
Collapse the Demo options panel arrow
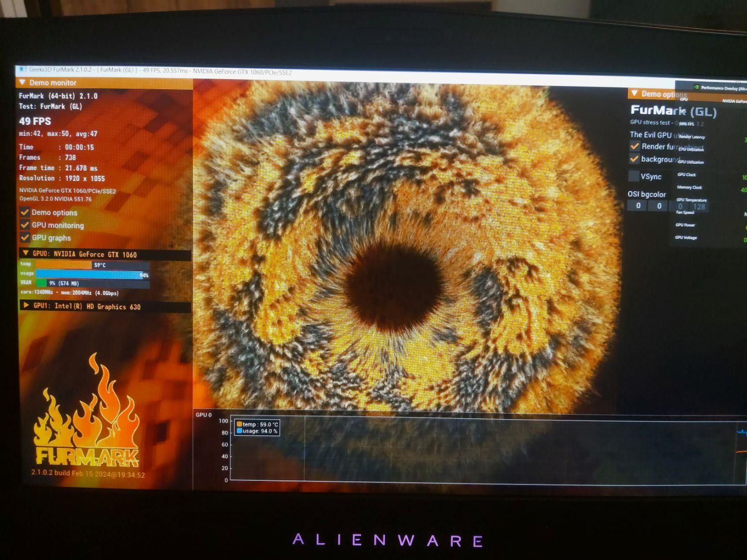[634, 94]
